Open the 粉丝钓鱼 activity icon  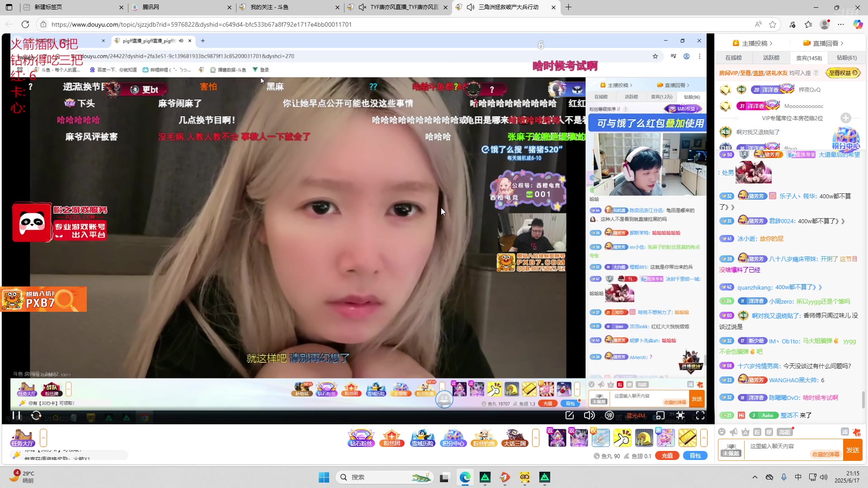click(484, 438)
